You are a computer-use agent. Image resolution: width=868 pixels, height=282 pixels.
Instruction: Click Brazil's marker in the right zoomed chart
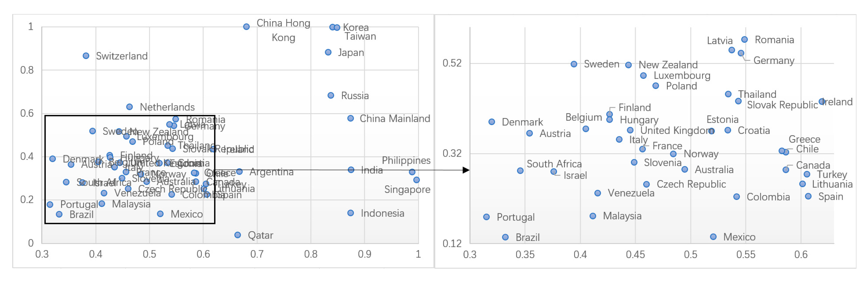505,237
